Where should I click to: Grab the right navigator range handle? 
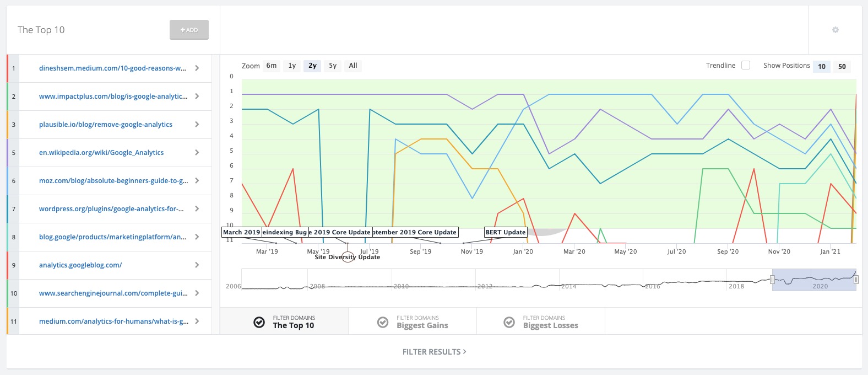coord(856,280)
